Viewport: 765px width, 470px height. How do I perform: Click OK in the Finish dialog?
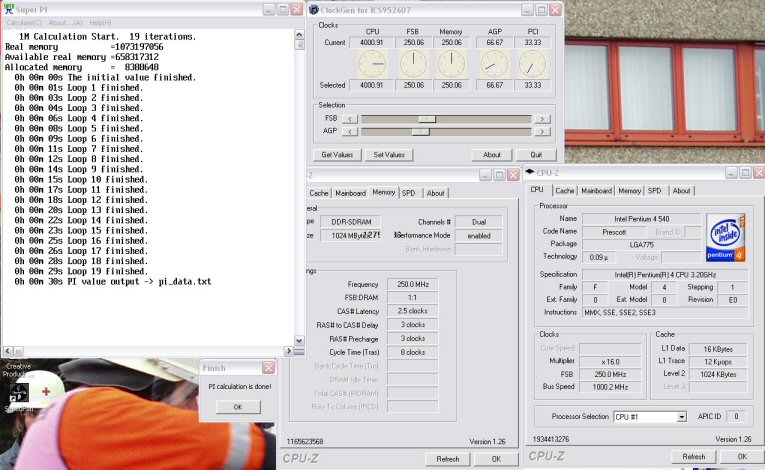click(x=238, y=407)
